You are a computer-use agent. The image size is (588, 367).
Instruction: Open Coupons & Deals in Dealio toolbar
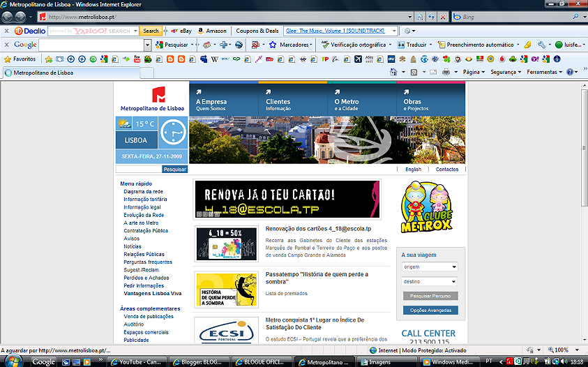pos(257,31)
